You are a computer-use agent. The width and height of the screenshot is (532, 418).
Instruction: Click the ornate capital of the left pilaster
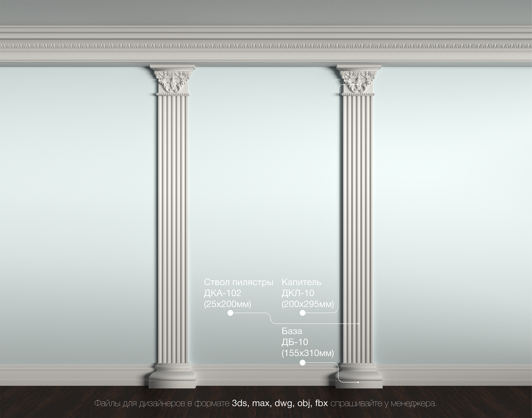[x=172, y=81]
